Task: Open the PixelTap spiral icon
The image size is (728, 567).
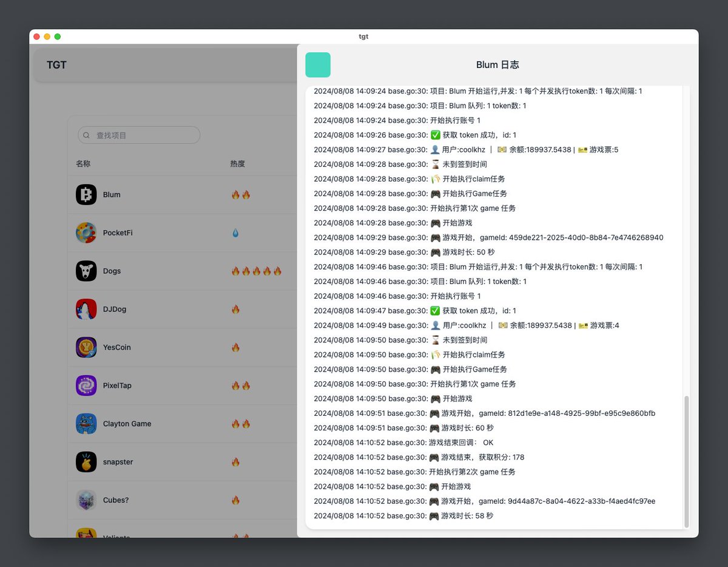Action: (86, 385)
